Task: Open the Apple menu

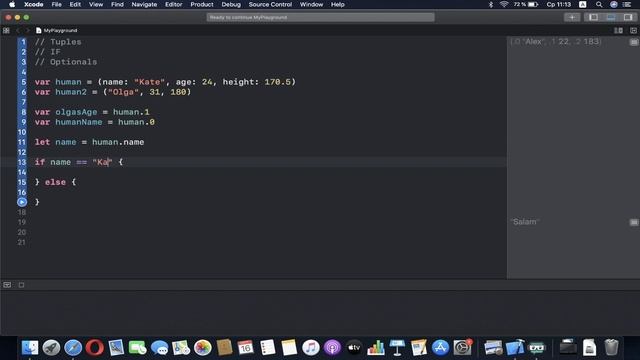Action: coord(12,4)
